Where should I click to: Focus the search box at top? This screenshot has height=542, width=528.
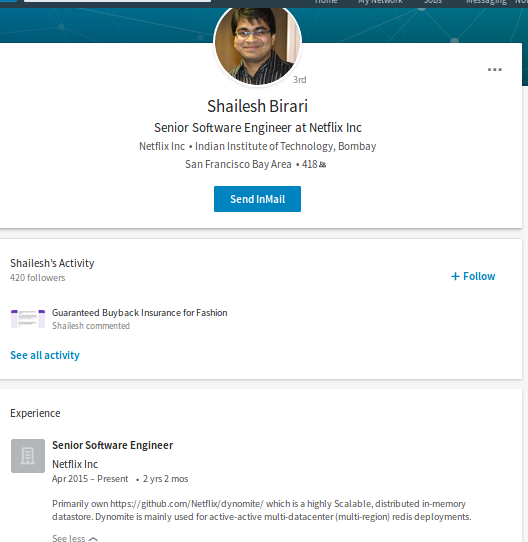click(x=117, y=1)
